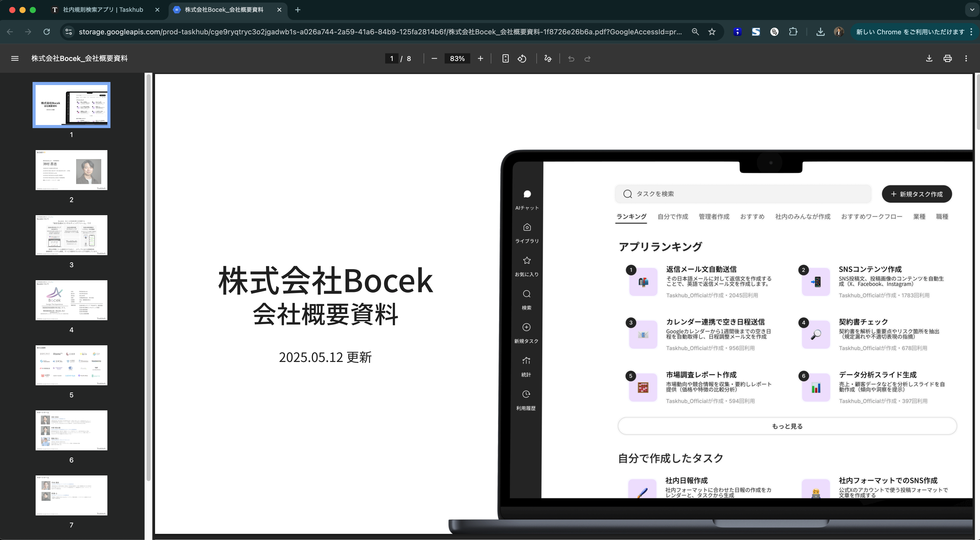Screen dimensions: 980x540
Task: Click the zoom in plus button
Action: [x=481, y=59]
